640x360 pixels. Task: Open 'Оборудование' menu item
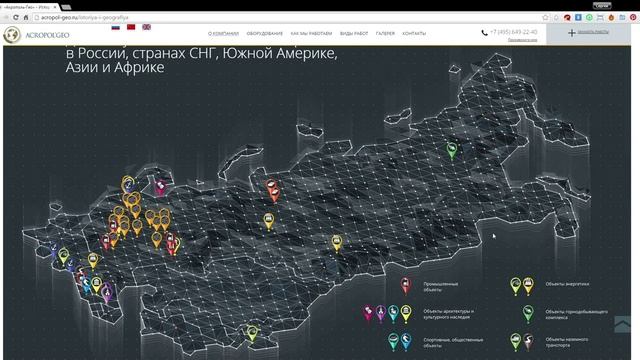[x=264, y=33]
